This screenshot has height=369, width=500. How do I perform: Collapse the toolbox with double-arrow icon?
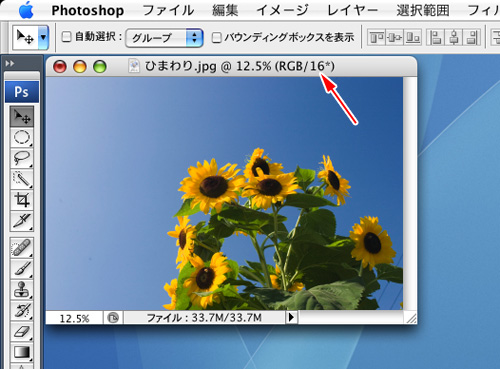tap(10, 63)
